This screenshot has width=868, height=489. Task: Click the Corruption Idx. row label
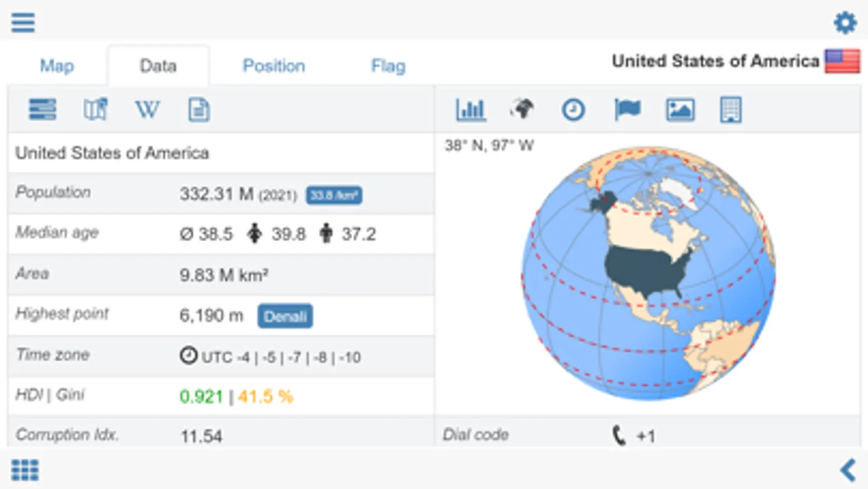click(x=67, y=435)
